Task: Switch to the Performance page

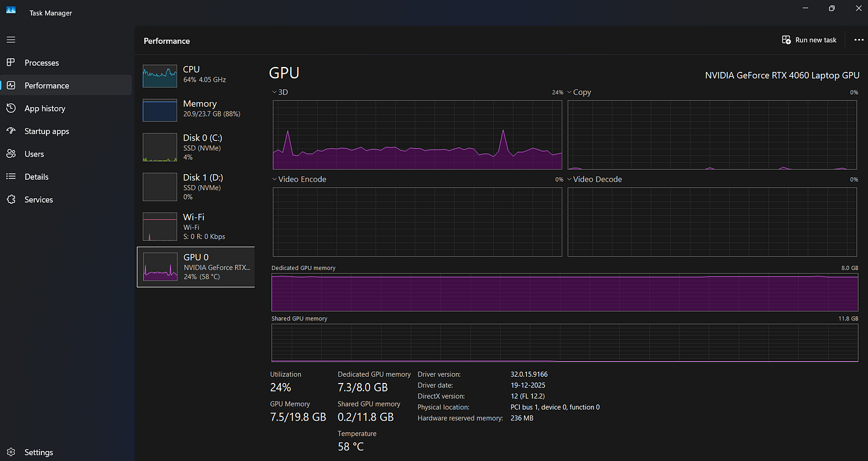Action: coord(66,86)
